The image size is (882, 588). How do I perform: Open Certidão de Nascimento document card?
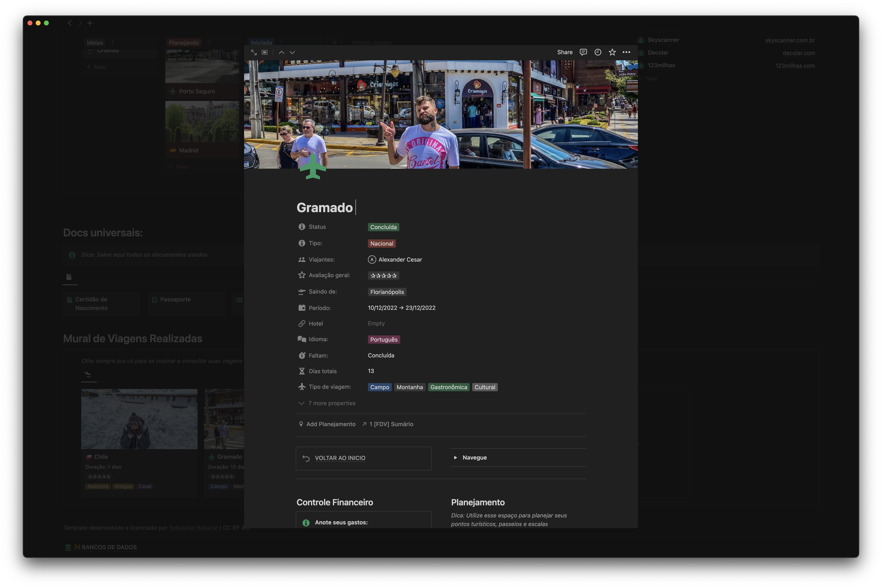click(102, 304)
